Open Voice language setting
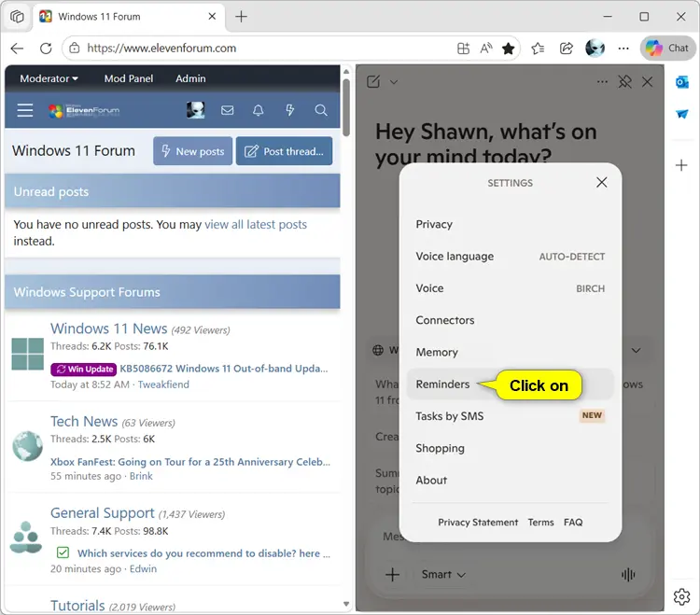 pos(510,257)
